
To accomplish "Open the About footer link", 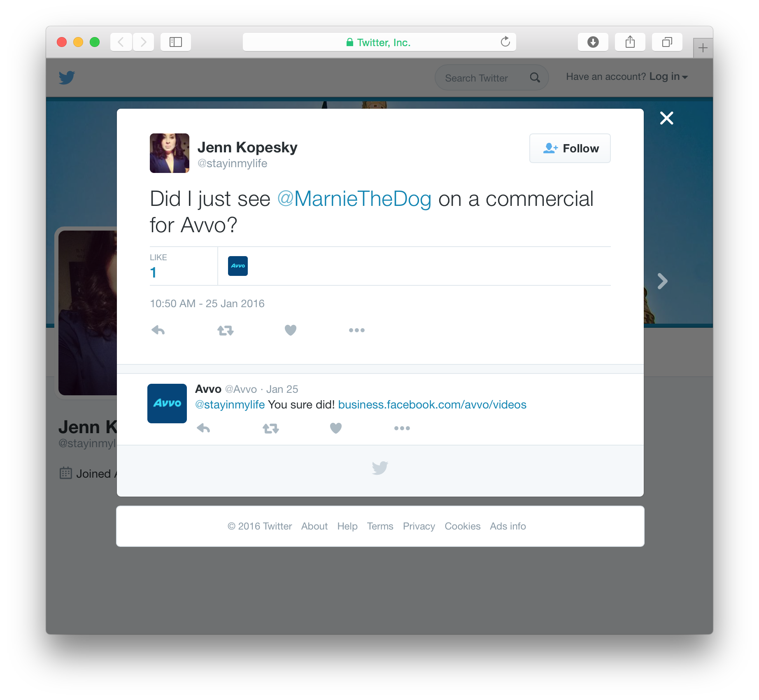I will click(314, 526).
